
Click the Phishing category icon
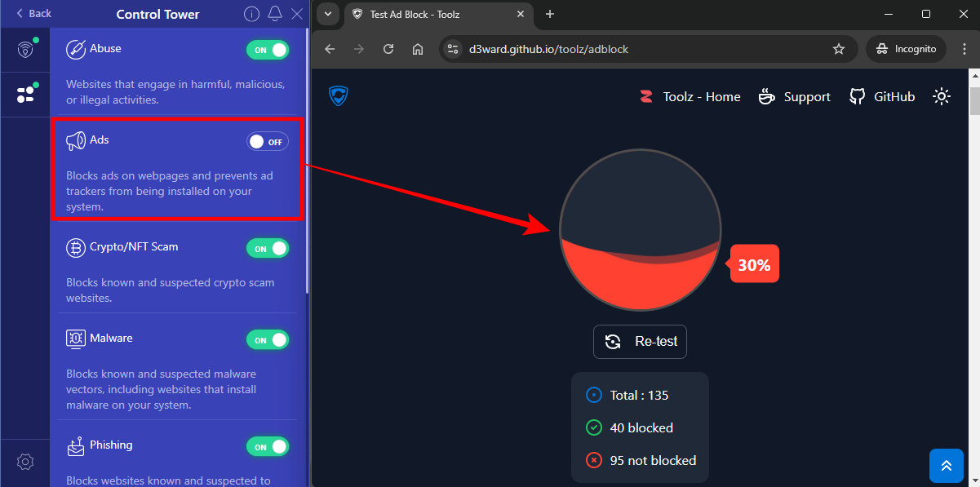(x=76, y=445)
